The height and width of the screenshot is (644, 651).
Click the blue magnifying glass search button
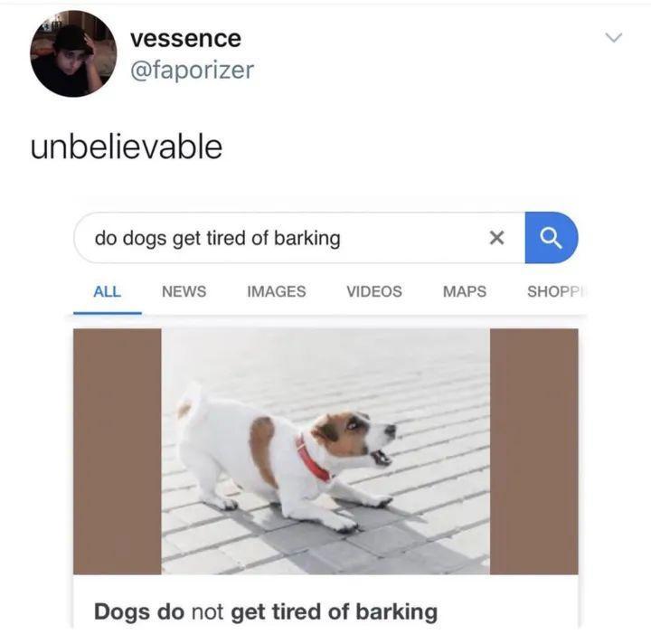click(x=551, y=238)
